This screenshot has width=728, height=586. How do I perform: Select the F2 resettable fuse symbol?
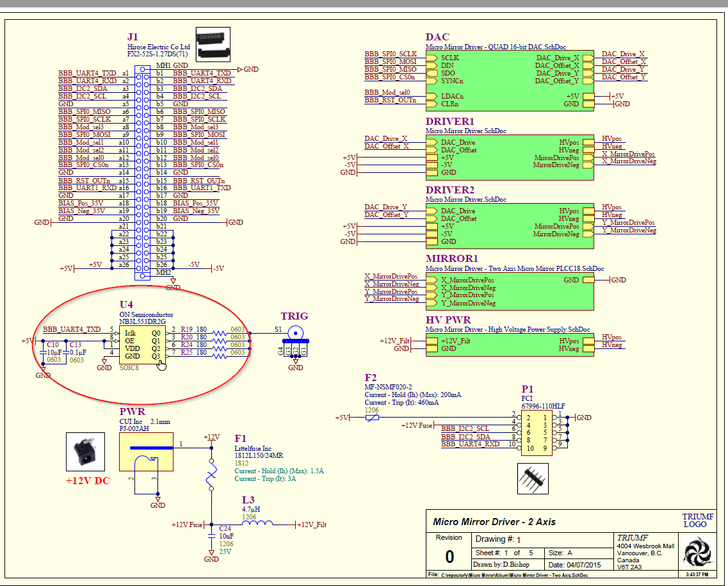click(x=372, y=418)
